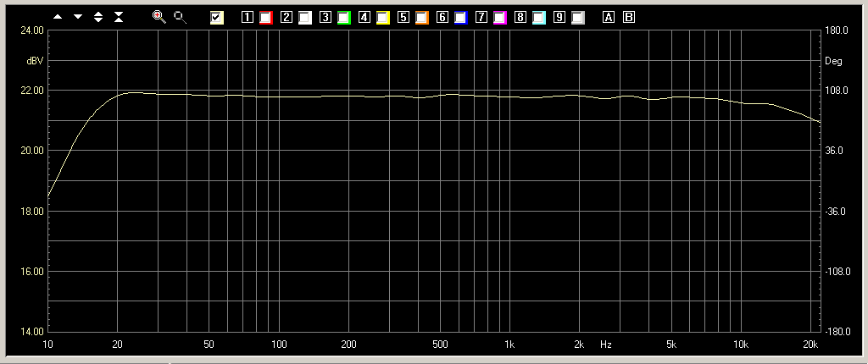
Task: Click the 14.00 left axis value
Action: click(32, 332)
